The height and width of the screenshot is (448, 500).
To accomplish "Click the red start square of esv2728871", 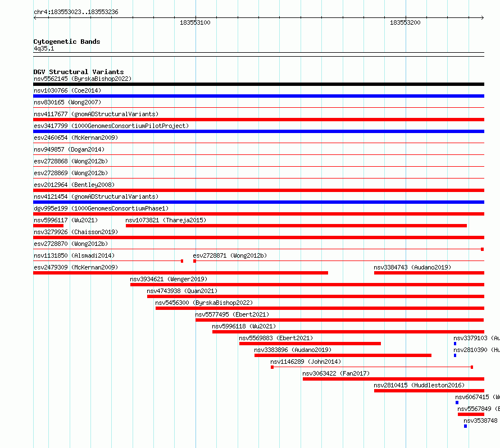I will (194, 261).
